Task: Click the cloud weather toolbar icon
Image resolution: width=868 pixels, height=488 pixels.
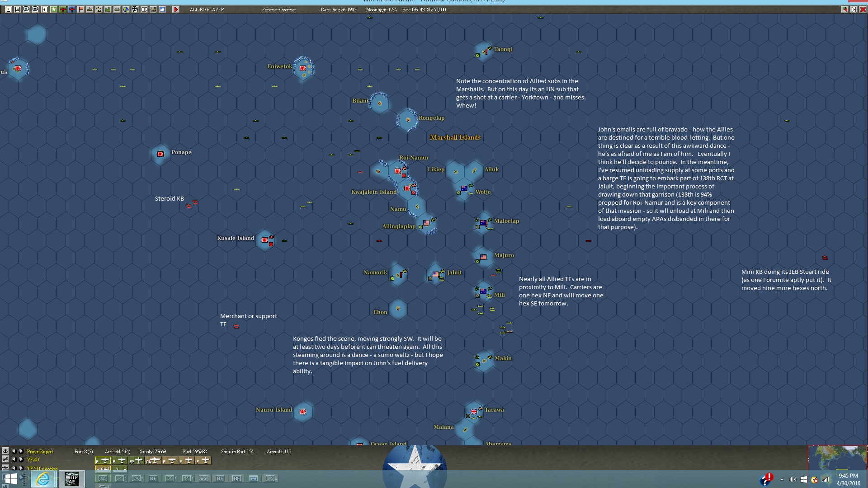Action: pyautogui.click(x=162, y=9)
